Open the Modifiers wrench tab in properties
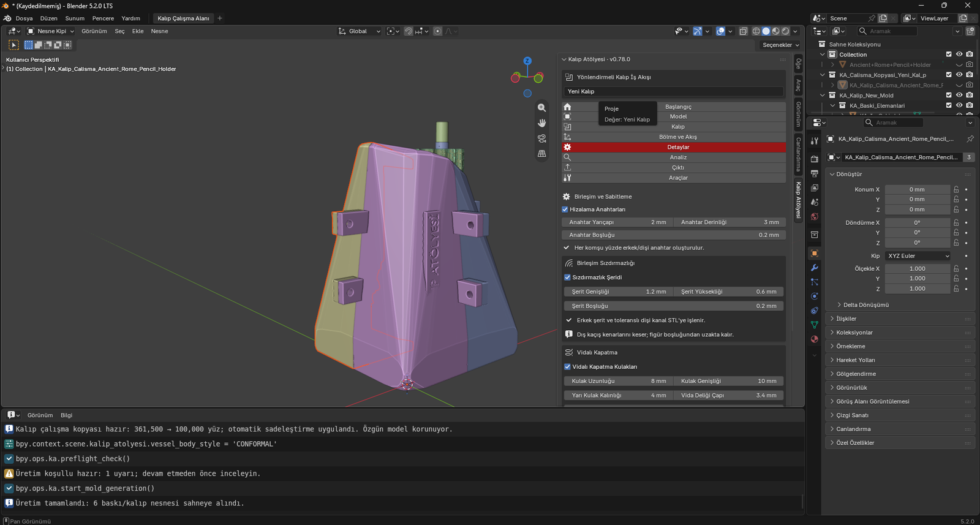Screen dimensions: 980x525 (x=814, y=268)
